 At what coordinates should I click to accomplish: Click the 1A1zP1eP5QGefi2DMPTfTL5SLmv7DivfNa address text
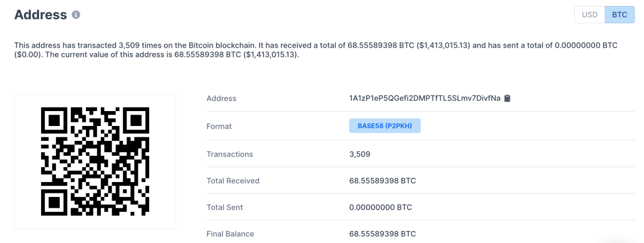point(424,99)
